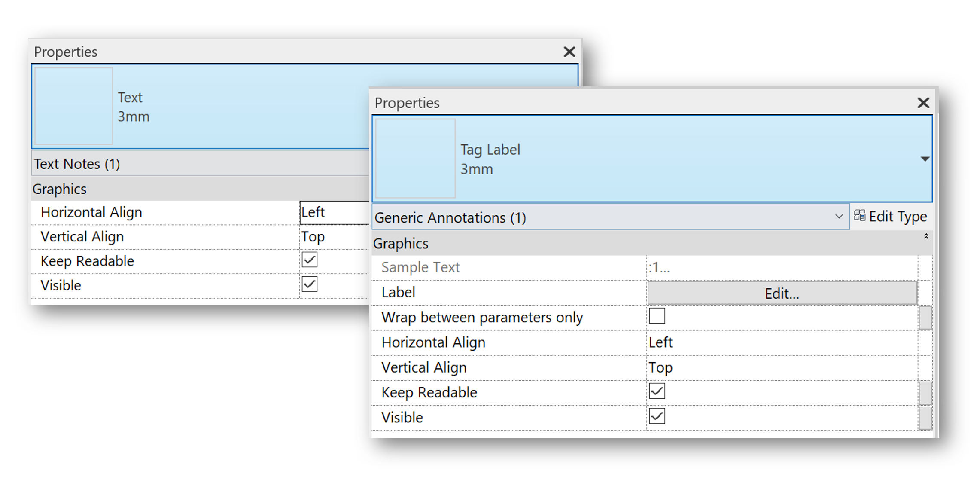Close the Tag Label Properties panel

(923, 103)
